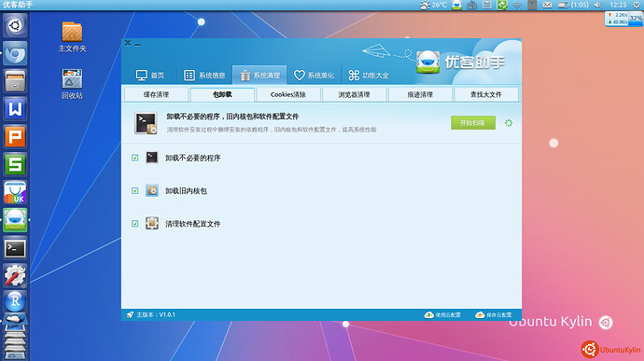This screenshot has height=361, width=644.
Task: Open the 主文件夹 desktop folder
Action: tap(72, 37)
